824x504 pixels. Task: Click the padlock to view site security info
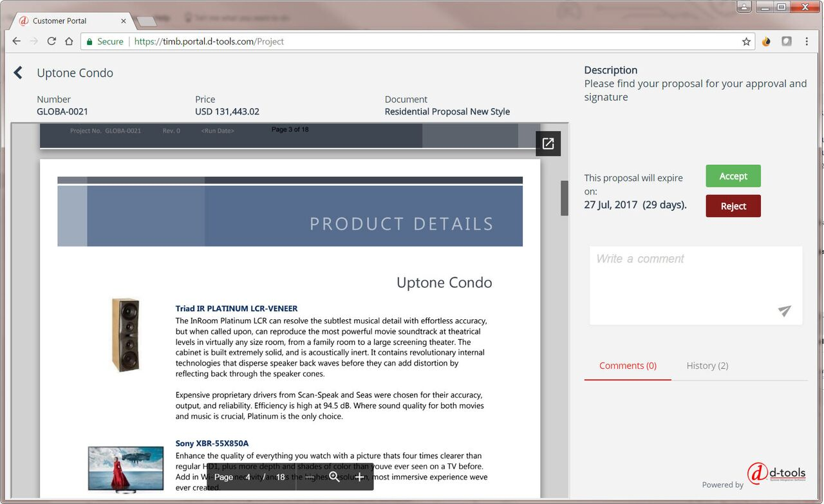click(x=90, y=41)
